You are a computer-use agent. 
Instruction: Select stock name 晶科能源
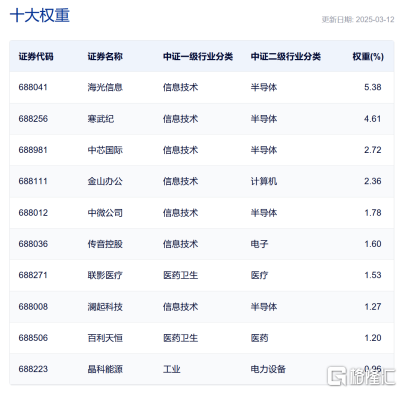click(x=105, y=369)
